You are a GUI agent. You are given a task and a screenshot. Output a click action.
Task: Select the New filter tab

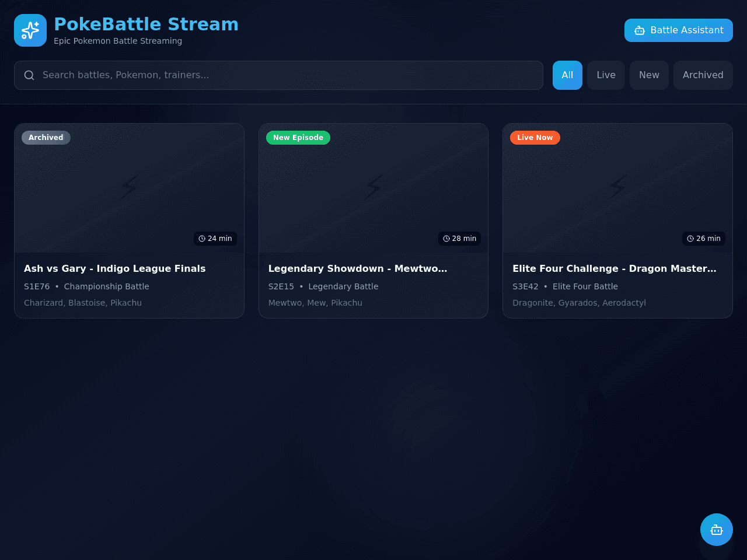(x=649, y=75)
